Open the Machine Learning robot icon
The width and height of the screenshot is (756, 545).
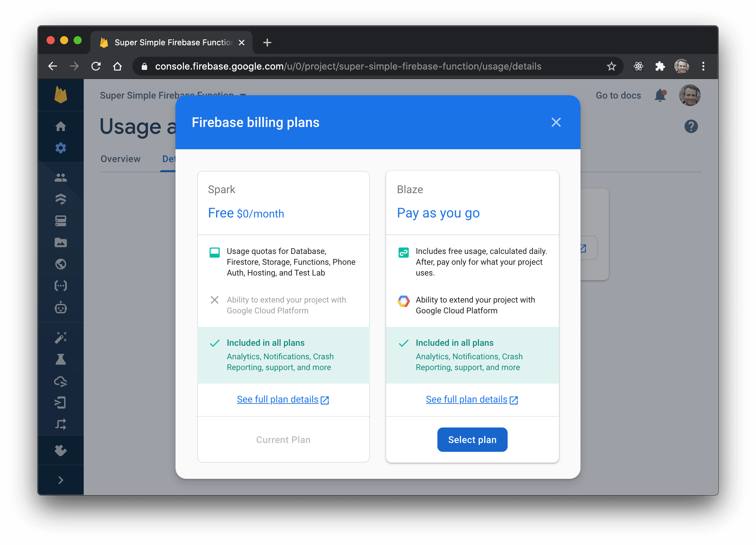[x=61, y=308]
